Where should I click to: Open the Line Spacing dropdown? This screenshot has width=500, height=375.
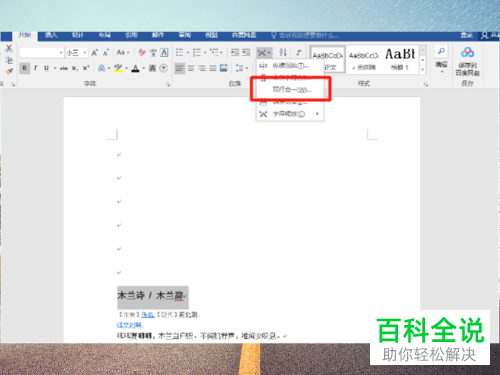242,68
